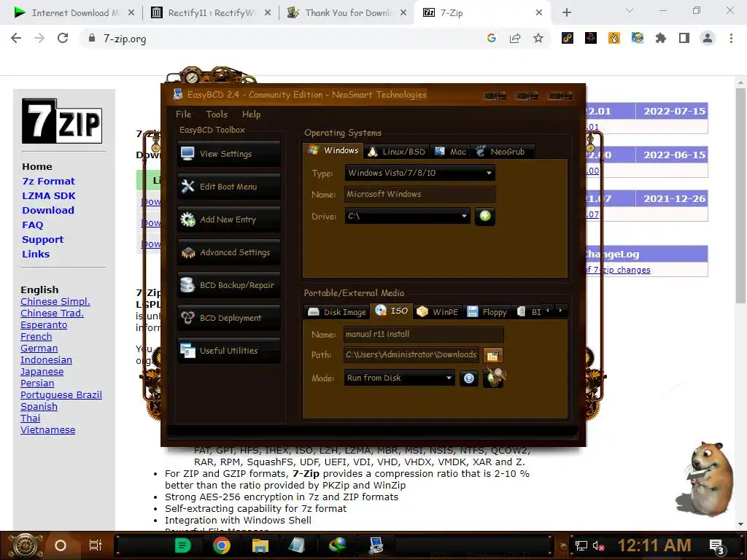Click green add entry button beside Drive
Viewport: 747px width, 560px height.
pyautogui.click(x=485, y=216)
